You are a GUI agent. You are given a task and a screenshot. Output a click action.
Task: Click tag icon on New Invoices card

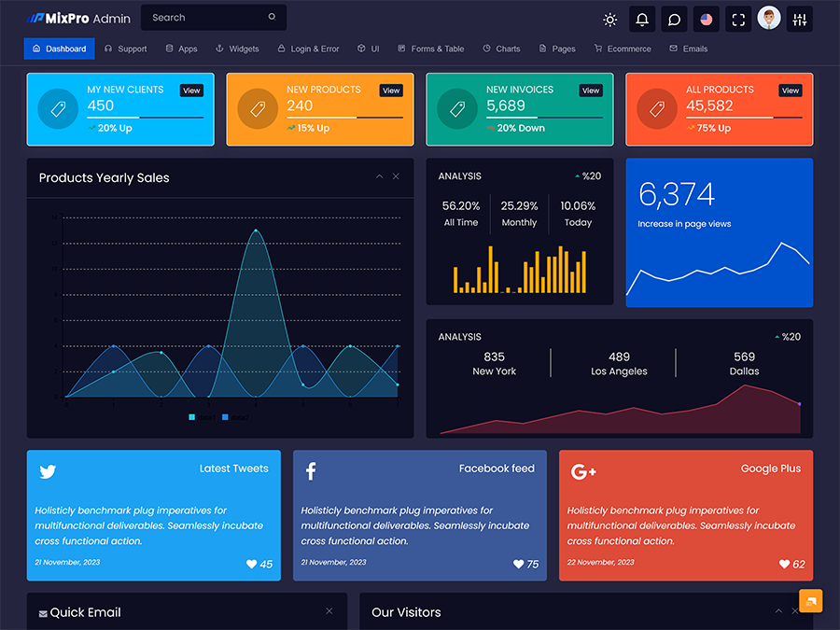[457, 109]
